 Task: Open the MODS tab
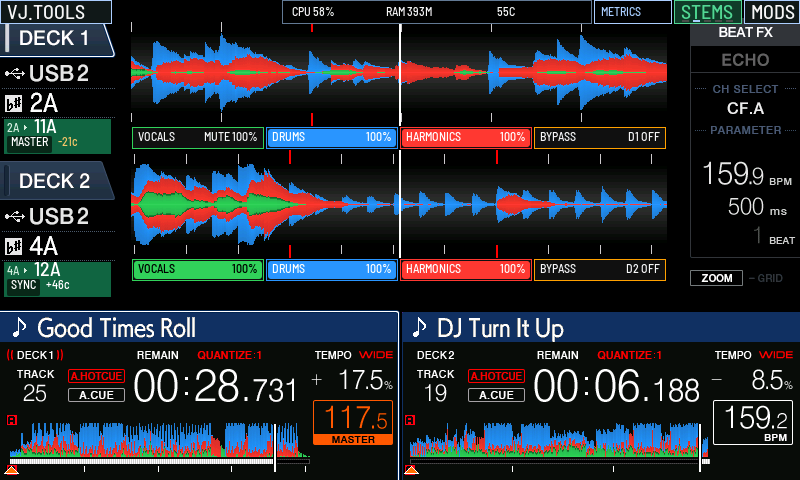pos(772,12)
